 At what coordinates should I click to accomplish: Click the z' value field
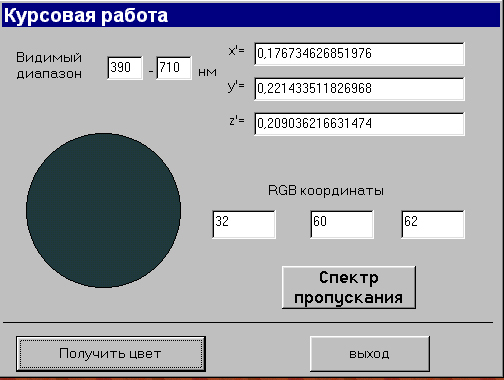tap(359, 124)
